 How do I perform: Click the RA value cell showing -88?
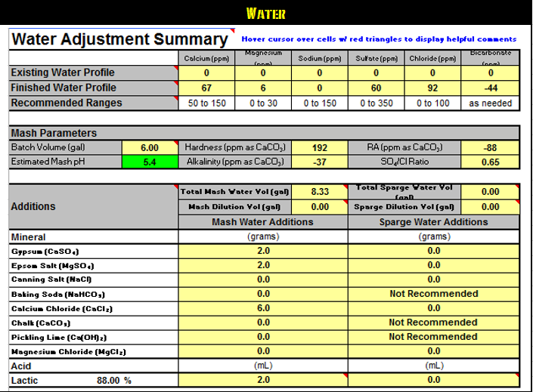click(x=490, y=148)
